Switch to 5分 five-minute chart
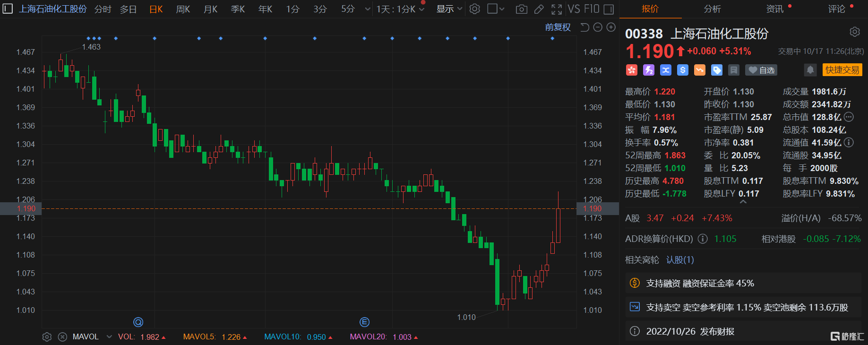868x345 pixels. point(348,9)
